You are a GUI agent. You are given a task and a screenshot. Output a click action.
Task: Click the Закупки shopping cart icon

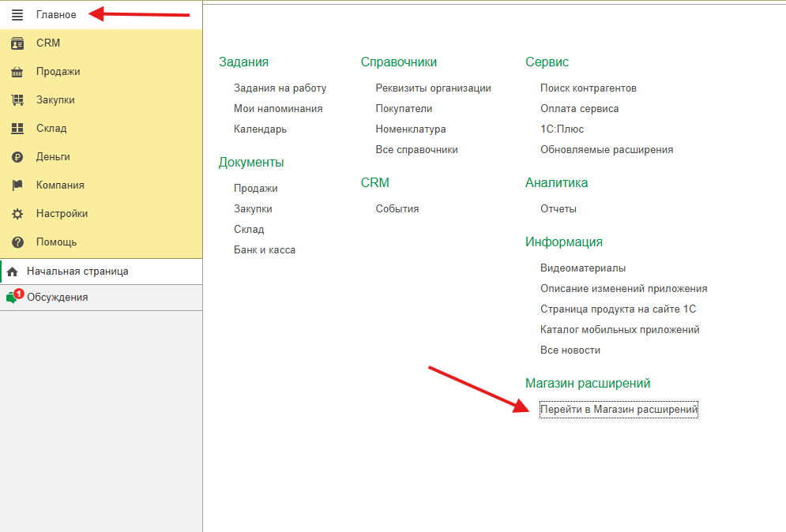(x=17, y=100)
